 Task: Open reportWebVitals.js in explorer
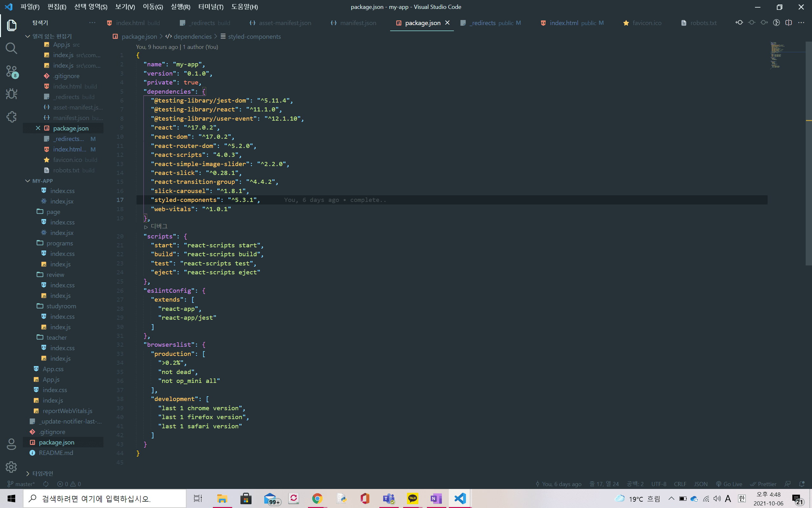pos(63,411)
